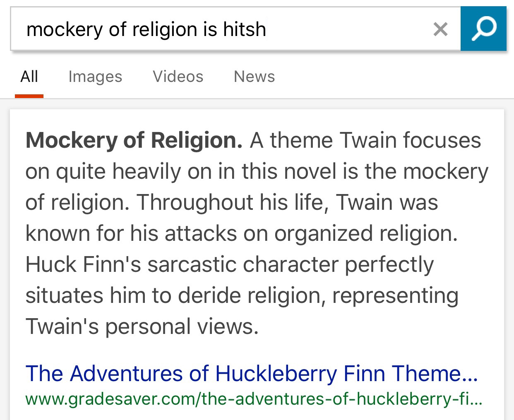Click the bold Mockery of Religion heading

pos(134,140)
